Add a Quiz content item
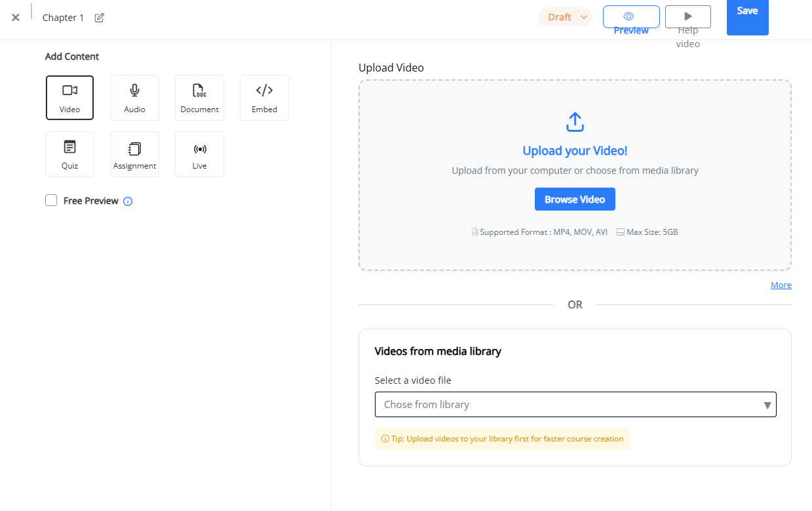812x511 pixels. click(x=69, y=154)
